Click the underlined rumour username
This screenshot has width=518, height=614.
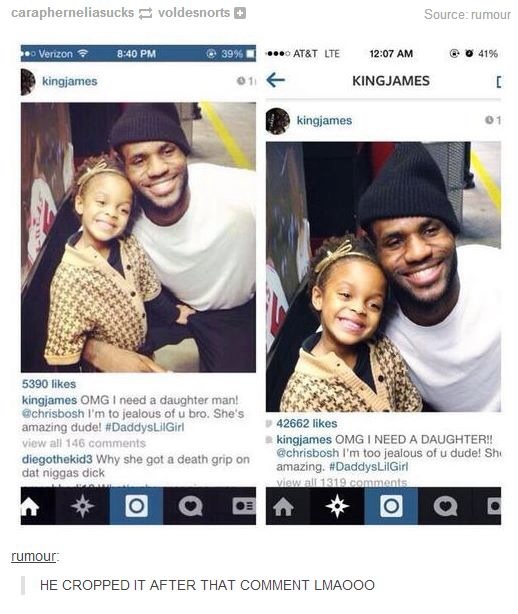point(34,556)
